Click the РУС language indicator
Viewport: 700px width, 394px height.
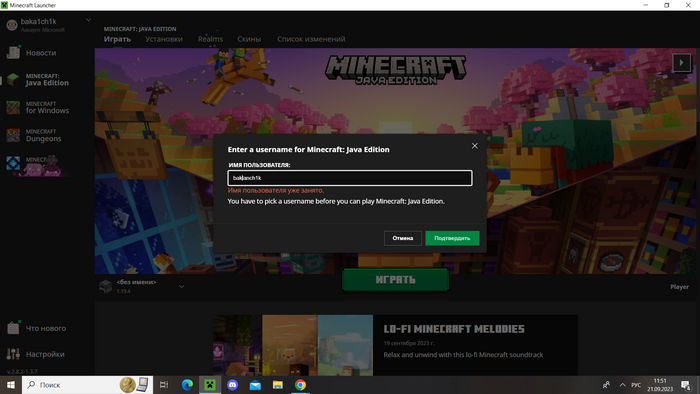[x=636, y=385]
